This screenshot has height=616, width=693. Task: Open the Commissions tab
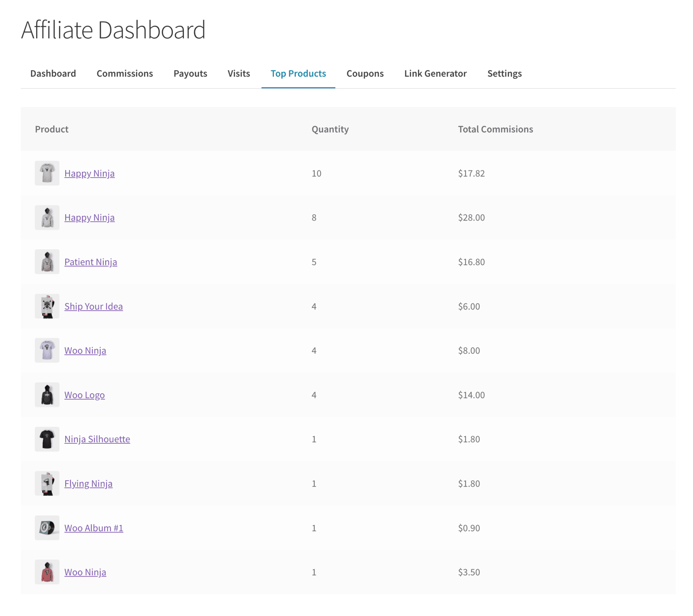click(x=124, y=74)
